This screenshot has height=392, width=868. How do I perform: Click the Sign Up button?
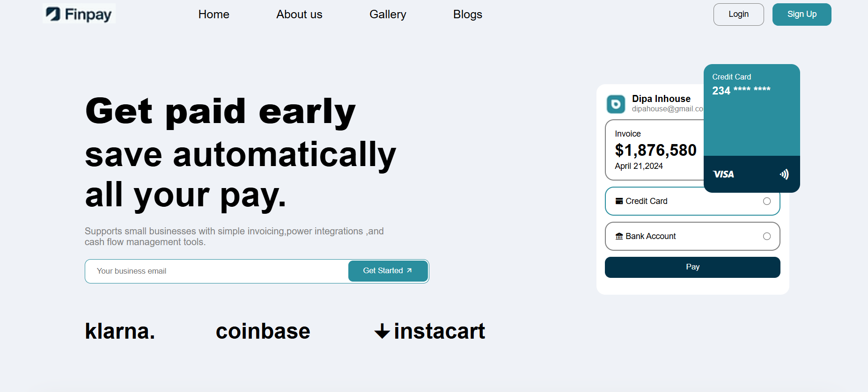point(802,15)
